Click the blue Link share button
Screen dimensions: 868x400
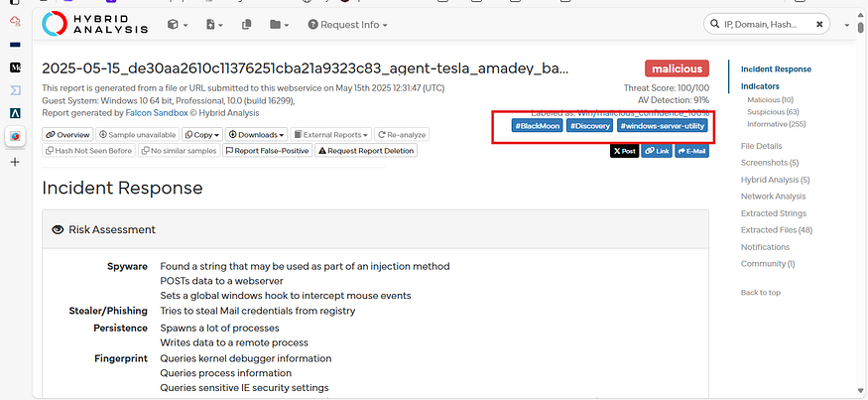[x=657, y=151]
